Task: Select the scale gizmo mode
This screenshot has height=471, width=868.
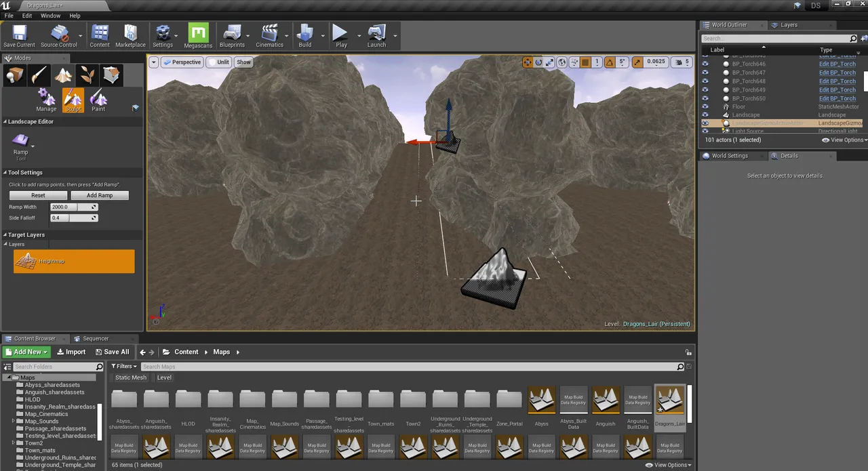Action: (x=550, y=62)
